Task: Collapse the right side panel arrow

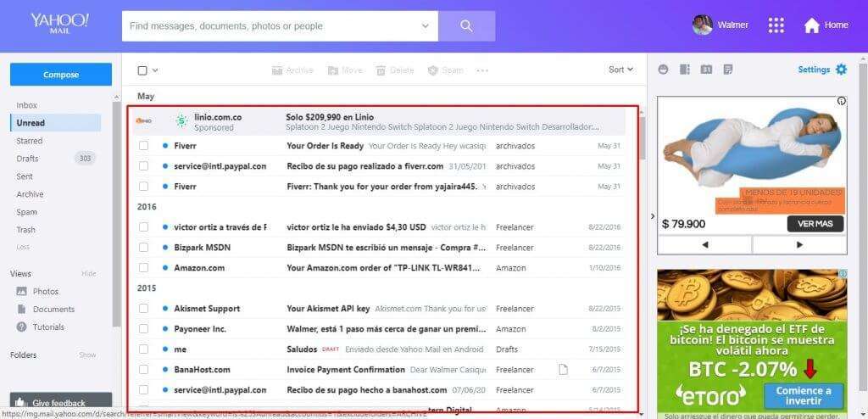Action: [653, 216]
